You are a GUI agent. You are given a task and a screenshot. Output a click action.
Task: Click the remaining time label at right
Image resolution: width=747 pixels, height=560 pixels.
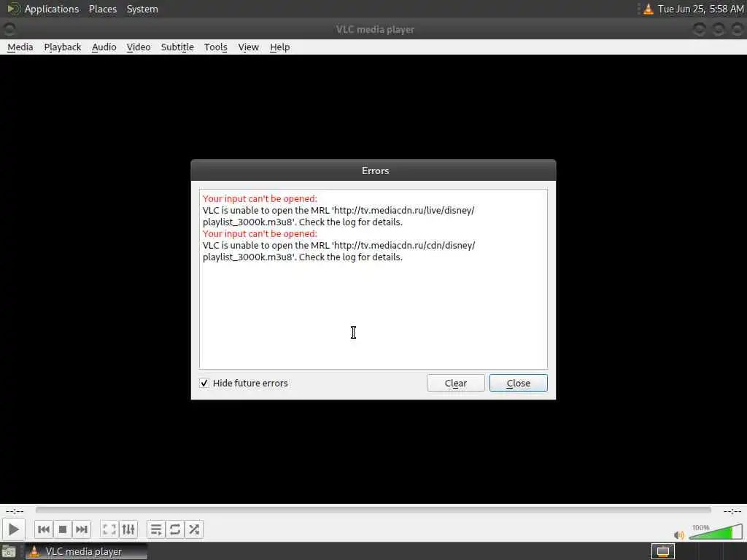(732, 511)
